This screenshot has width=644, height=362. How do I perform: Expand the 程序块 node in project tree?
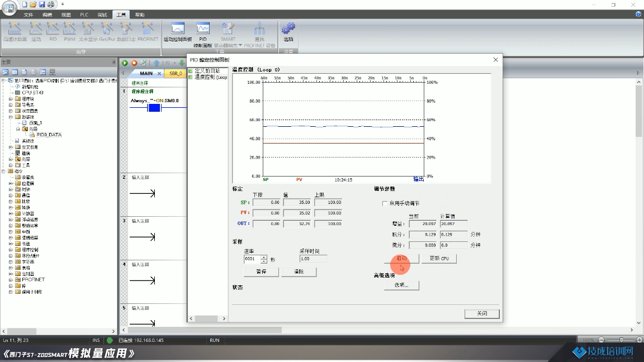[x=11, y=99]
